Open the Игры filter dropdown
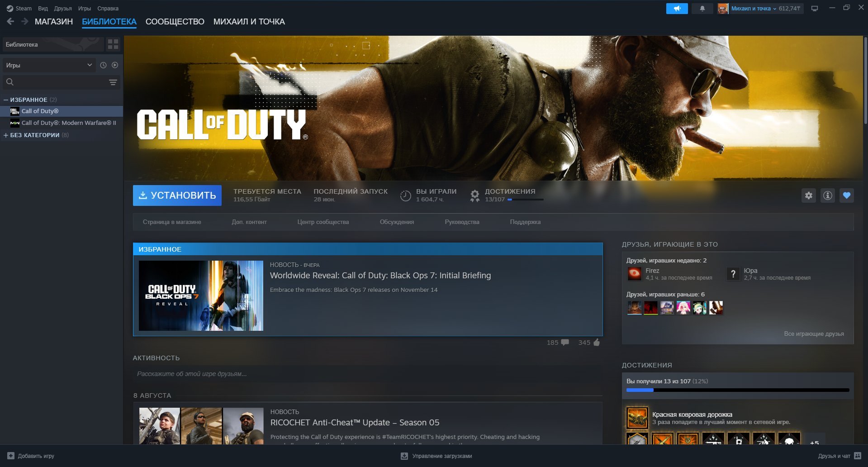 tap(48, 65)
